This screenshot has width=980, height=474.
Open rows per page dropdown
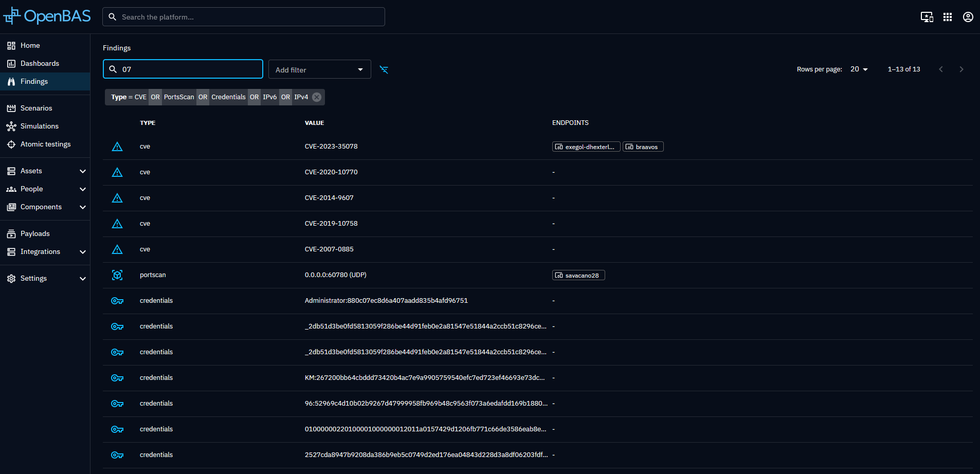point(859,69)
